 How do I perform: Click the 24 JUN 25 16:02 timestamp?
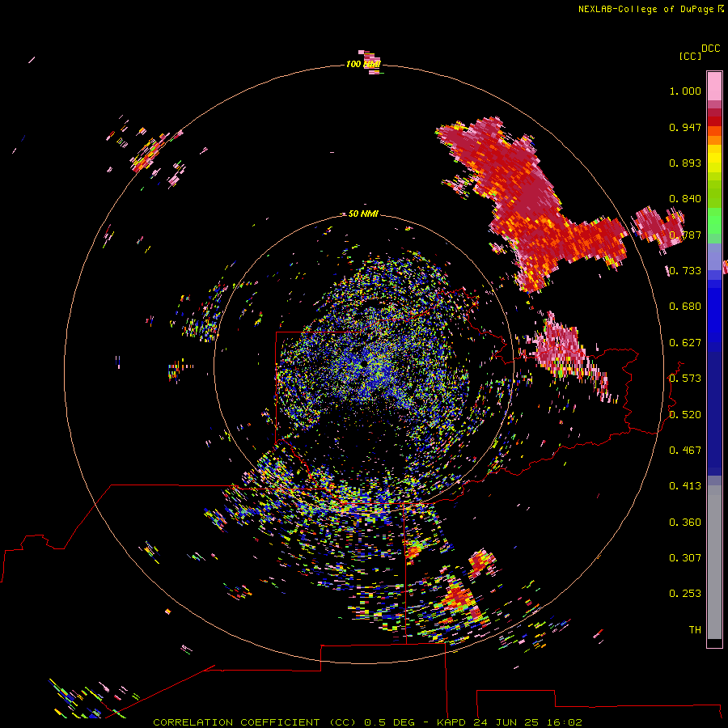pyautogui.click(x=527, y=722)
